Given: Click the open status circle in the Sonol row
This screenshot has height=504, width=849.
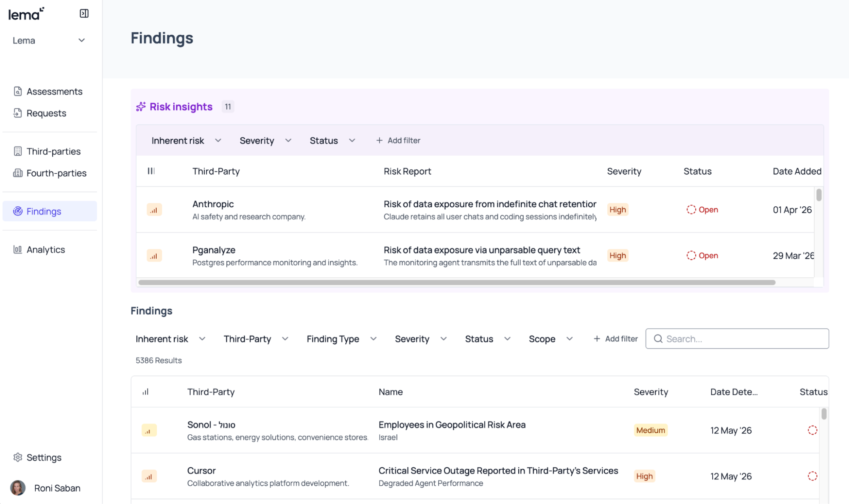Looking at the screenshot, I should [x=812, y=430].
